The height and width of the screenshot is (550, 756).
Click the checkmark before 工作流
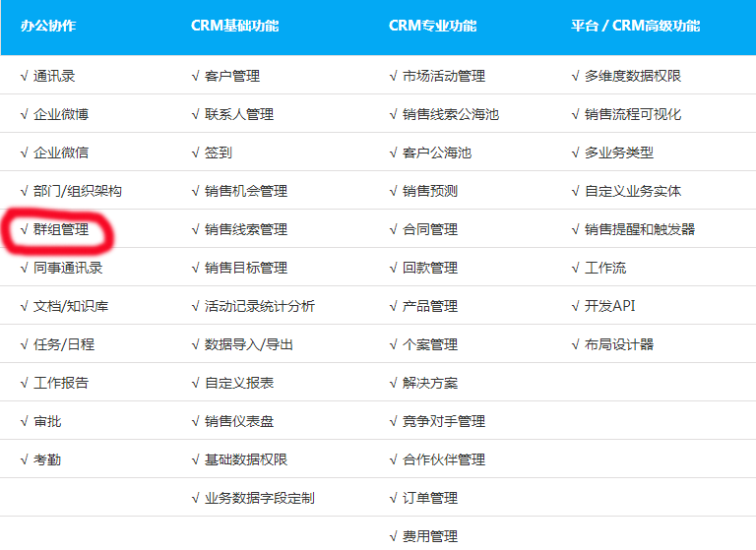click(576, 268)
